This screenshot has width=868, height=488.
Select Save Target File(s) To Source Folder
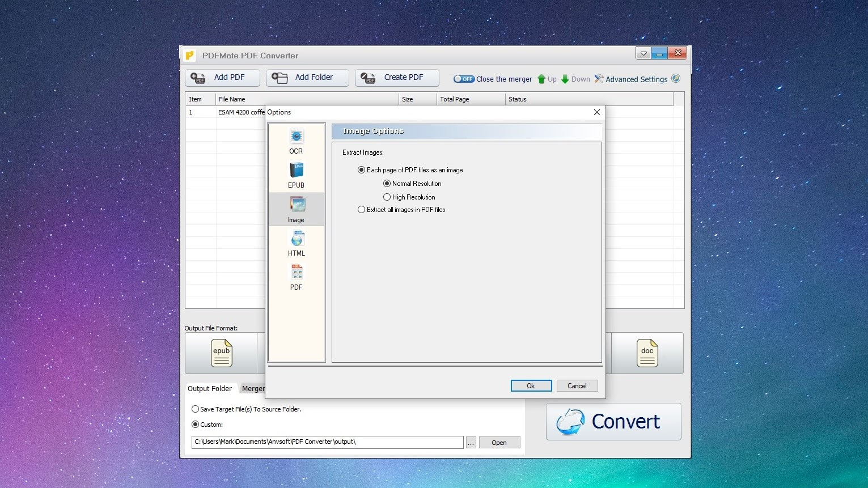(x=247, y=409)
